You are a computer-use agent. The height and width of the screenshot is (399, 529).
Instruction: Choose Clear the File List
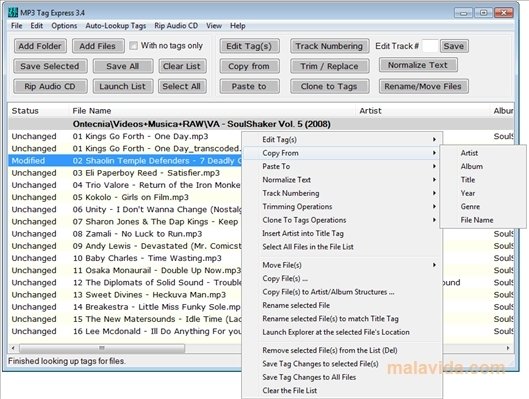[x=342, y=391]
